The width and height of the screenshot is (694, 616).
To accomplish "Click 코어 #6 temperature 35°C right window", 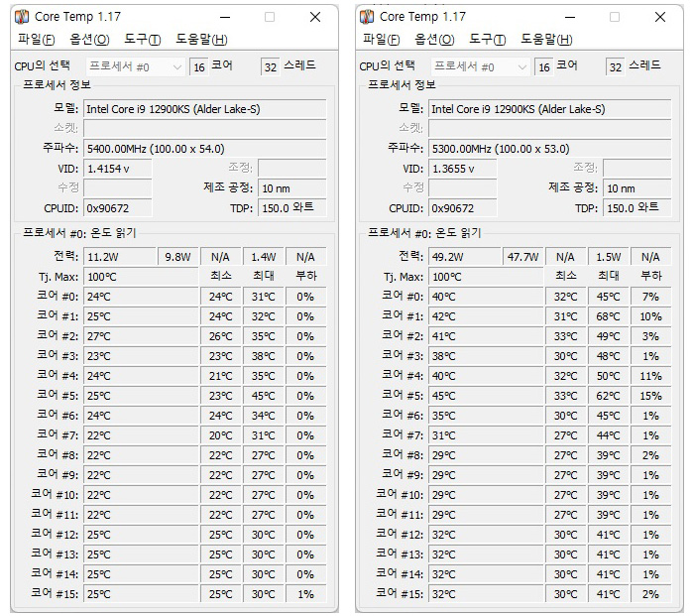I will [486, 416].
